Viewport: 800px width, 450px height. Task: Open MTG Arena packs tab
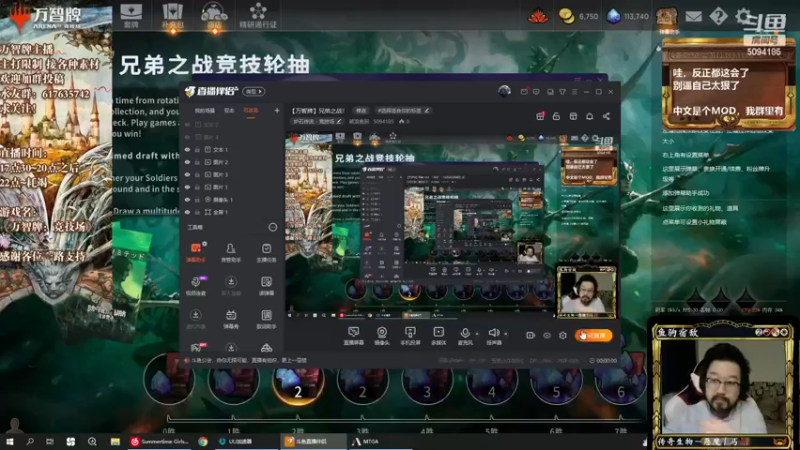pyautogui.click(x=172, y=15)
